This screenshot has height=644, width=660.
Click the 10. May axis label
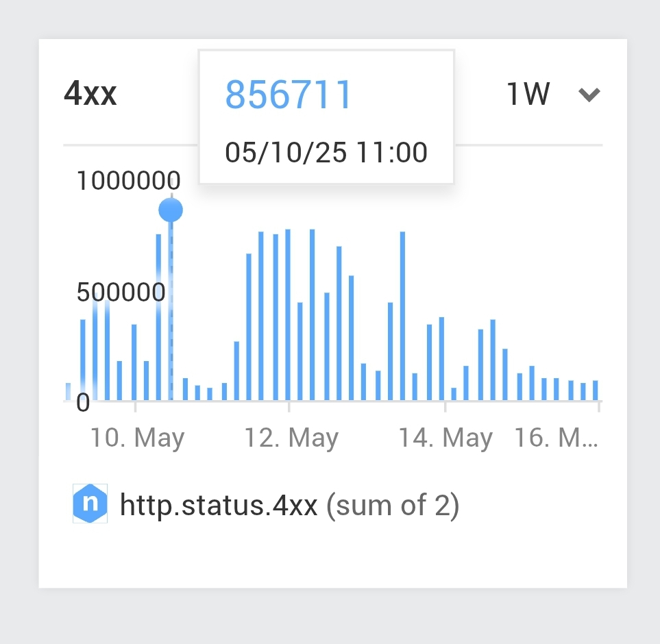(137, 438)
